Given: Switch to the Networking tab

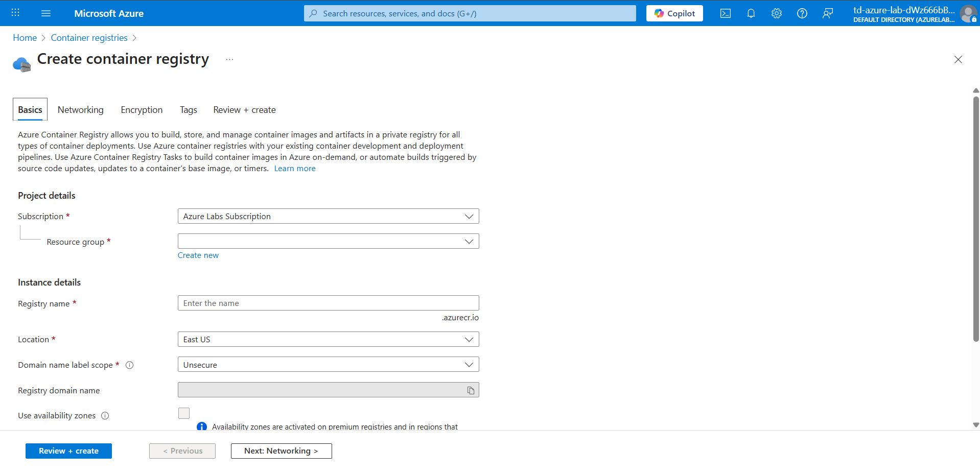Looking at the screenshot, I should [80, 109].
